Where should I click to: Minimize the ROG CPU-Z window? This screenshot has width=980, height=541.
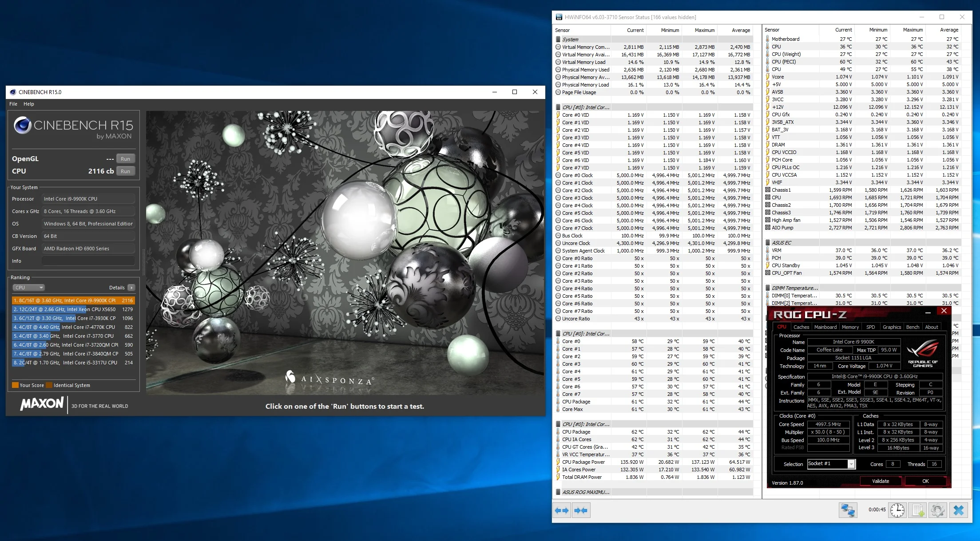point(928,312)
